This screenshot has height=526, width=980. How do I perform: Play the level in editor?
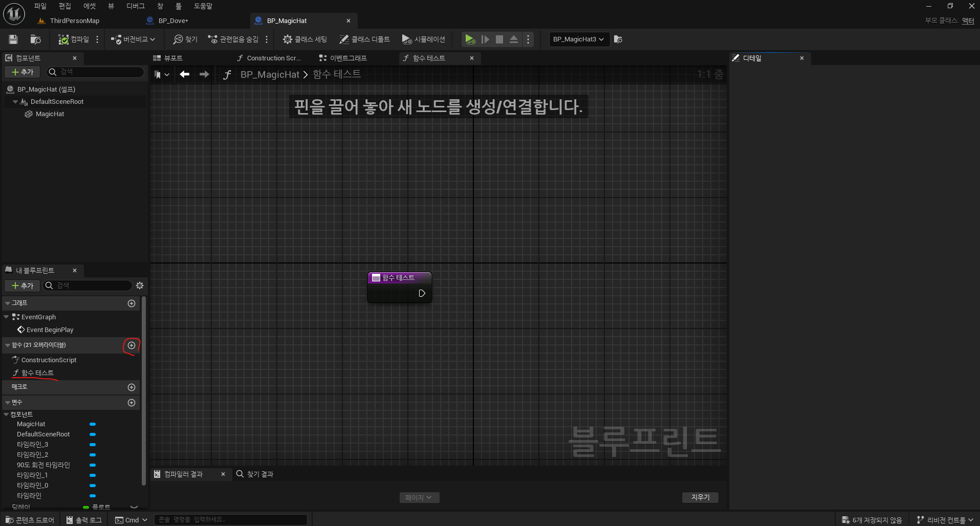click(x=470, y=39)
